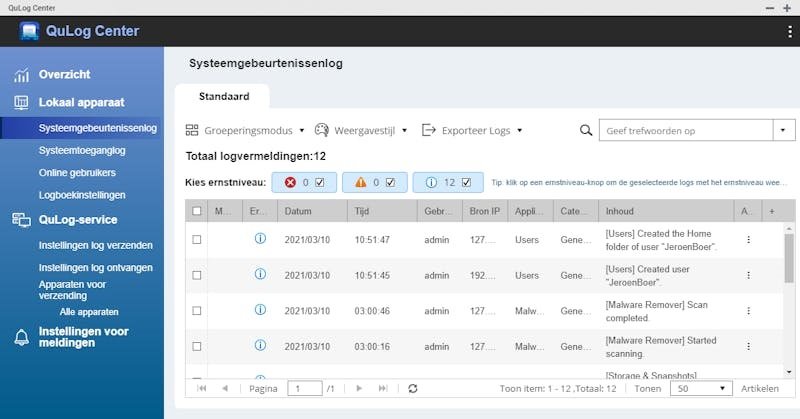Viewport: 800px width, 419px height.
Task: Check the box for the 03:00:46 log row
Action: point(197,311)
